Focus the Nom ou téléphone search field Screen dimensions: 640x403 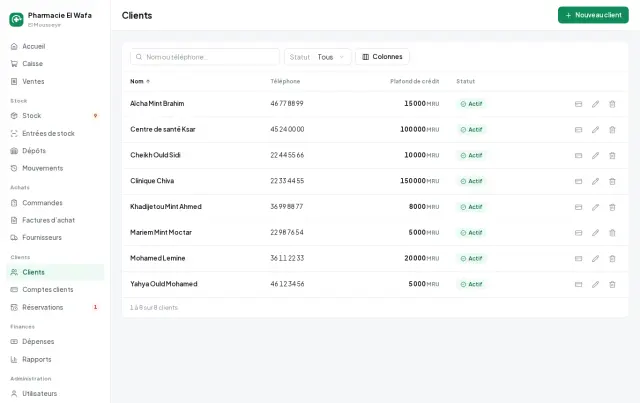click(x=205, y=57)
